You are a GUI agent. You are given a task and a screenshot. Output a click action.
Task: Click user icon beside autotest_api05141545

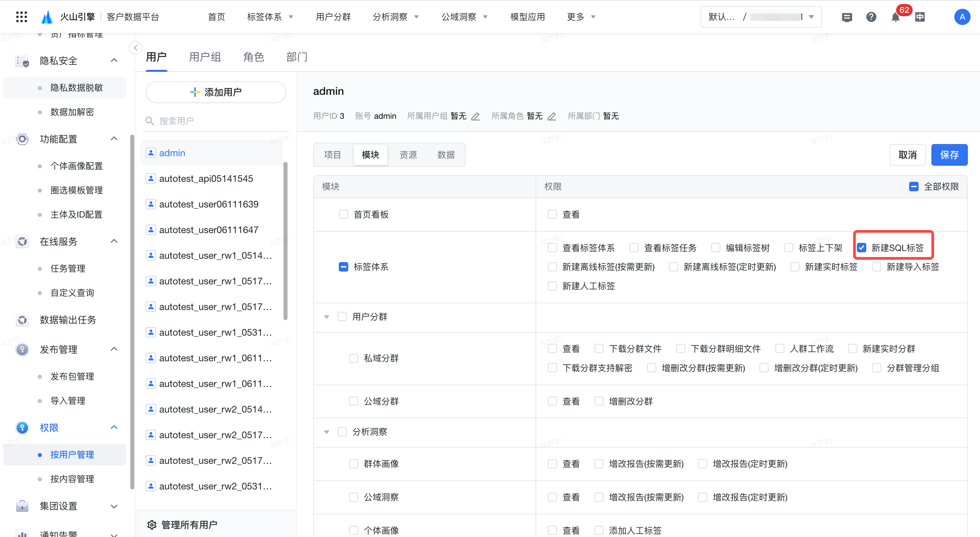[151, 178]
